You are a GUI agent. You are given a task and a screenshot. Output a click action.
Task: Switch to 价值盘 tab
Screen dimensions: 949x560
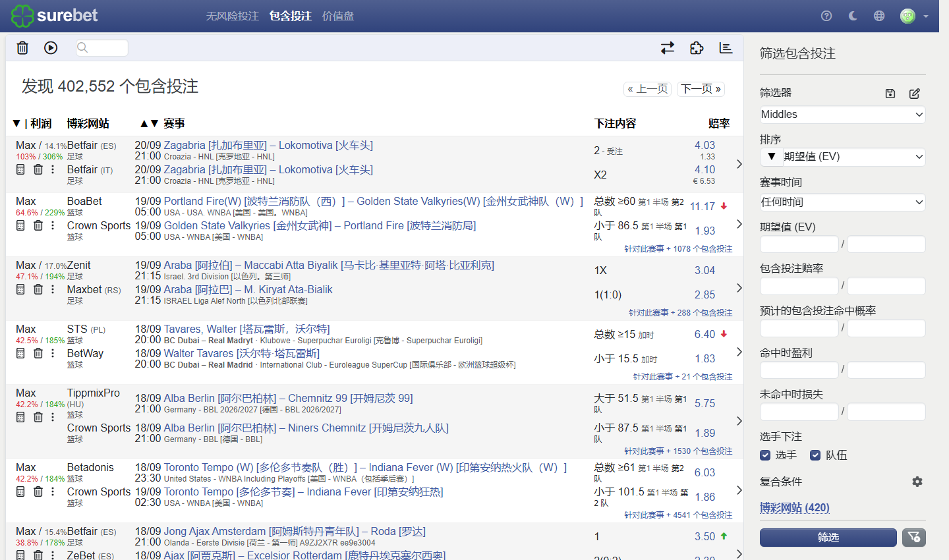tap(338, 16)
